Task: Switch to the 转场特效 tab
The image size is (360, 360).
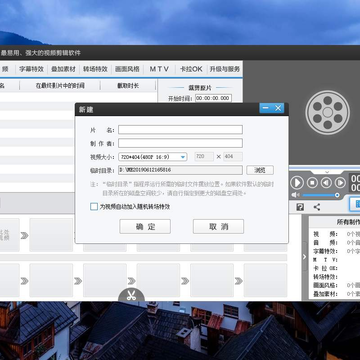Action: (95, 69)
